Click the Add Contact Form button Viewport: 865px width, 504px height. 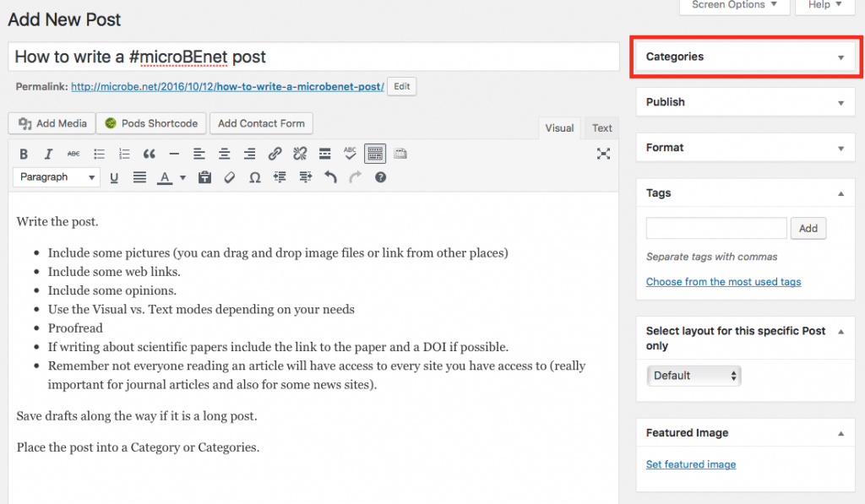coord(261,123)
